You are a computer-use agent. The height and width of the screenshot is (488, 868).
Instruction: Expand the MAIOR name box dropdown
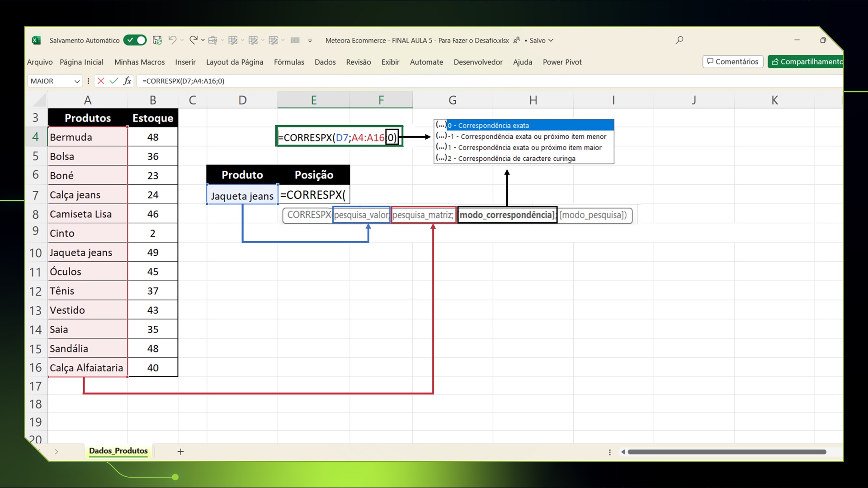[77, 81]
